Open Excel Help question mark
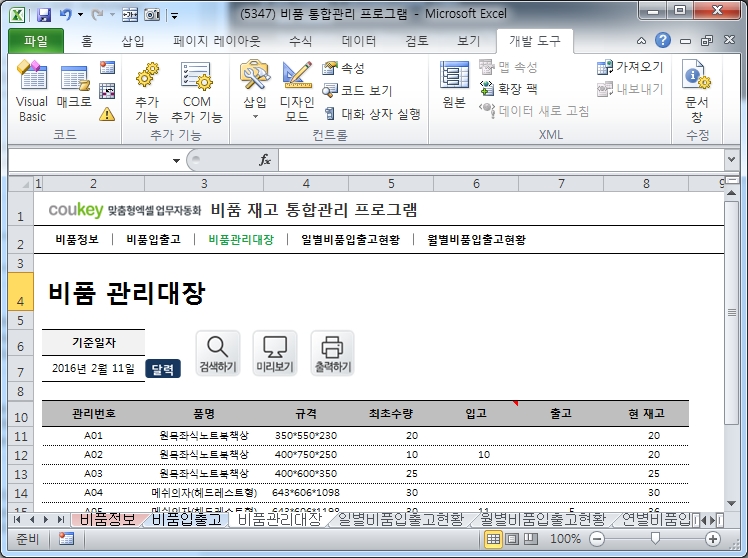 point(663,41)
